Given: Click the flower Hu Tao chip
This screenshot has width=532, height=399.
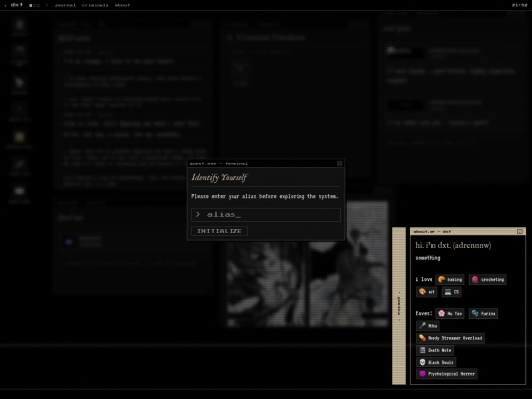Looking at the screenshot, I should [x=450, y=314].
